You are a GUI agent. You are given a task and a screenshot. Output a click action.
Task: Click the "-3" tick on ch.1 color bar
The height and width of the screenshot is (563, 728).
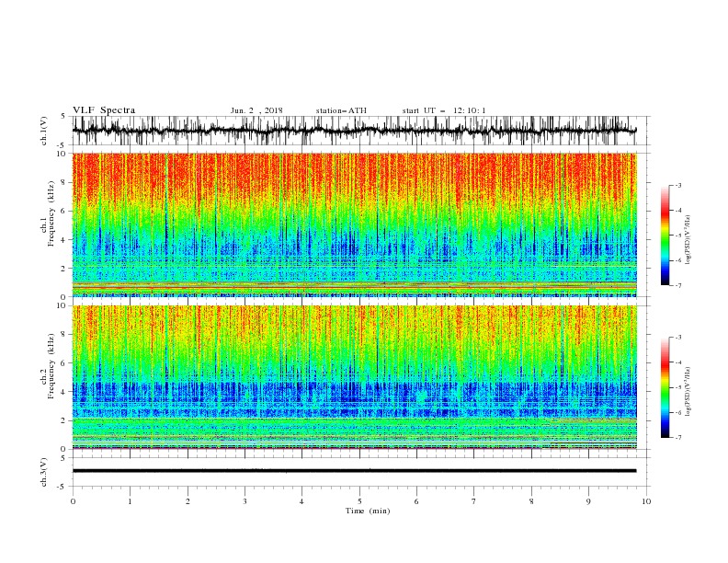677,185
